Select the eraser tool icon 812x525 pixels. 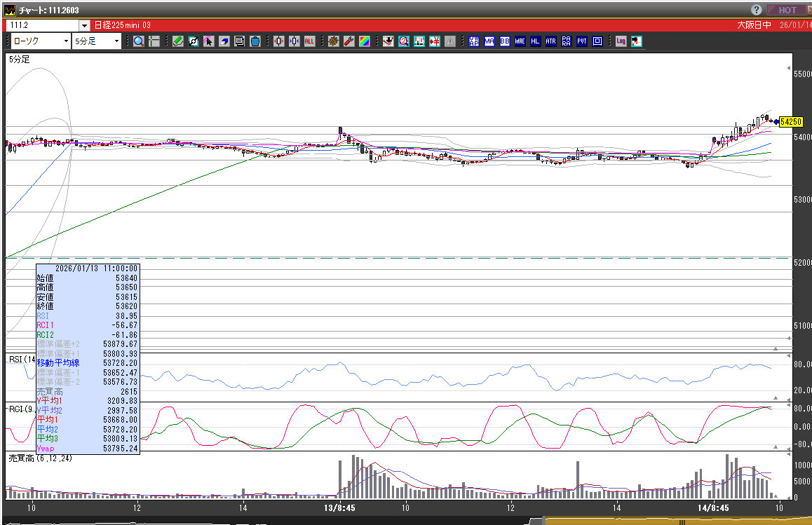(224, 41)
